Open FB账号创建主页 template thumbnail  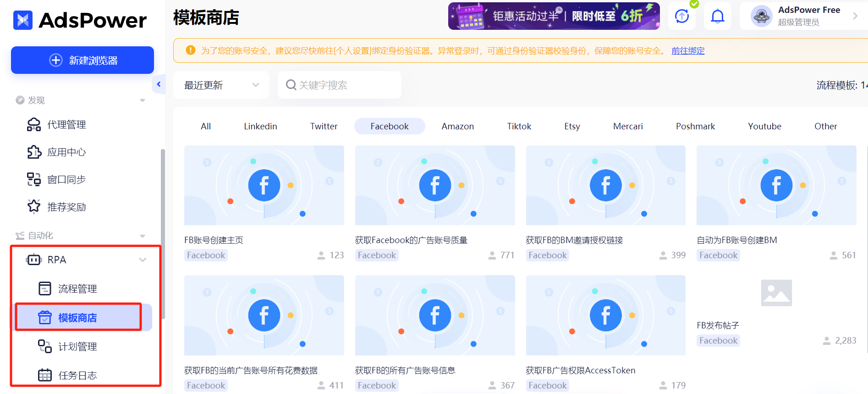click(x=264, y=185)
